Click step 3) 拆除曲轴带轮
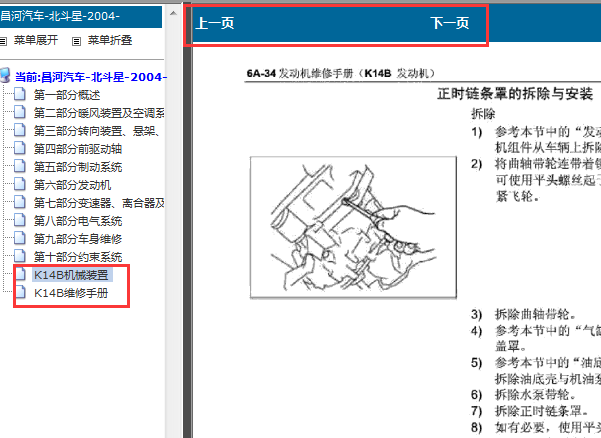Viewport: 601px width, 438px height. point(524,314)
